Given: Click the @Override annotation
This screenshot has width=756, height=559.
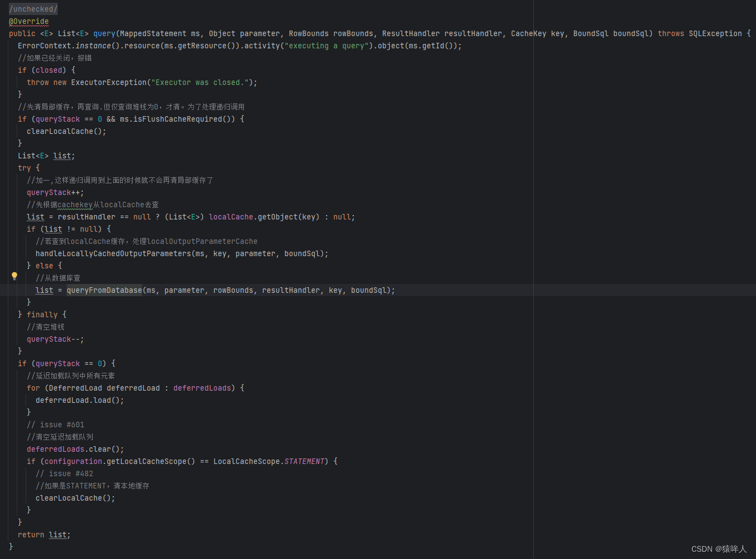Looking at the screenshot, I should pos(29,21).
